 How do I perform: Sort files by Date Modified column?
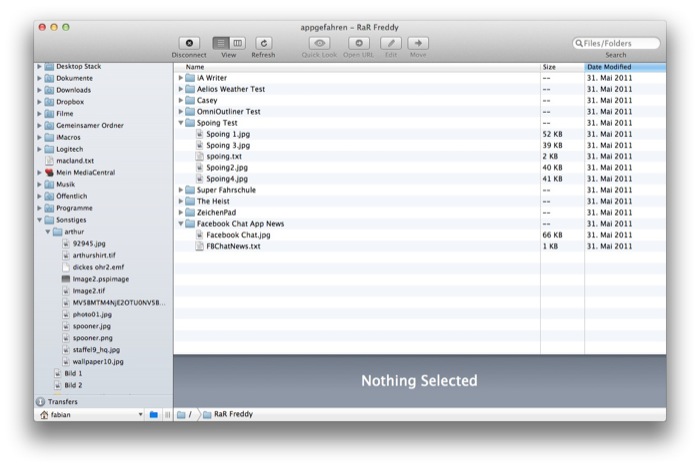(x=623, y=67)
